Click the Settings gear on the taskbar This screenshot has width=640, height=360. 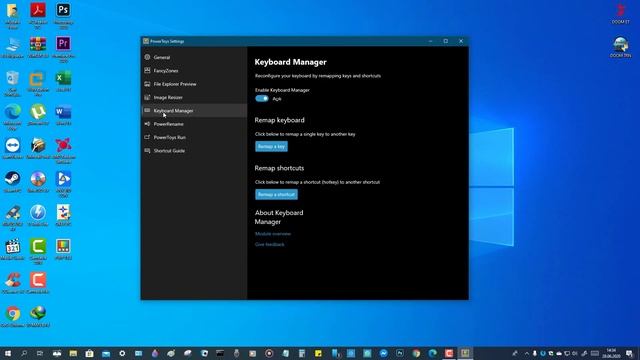point(122,353)
